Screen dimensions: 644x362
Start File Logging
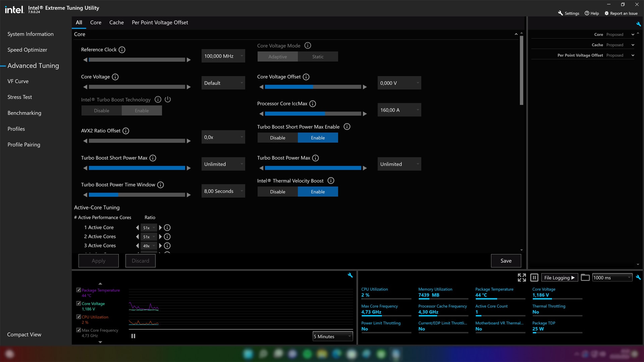click(559, 278)
